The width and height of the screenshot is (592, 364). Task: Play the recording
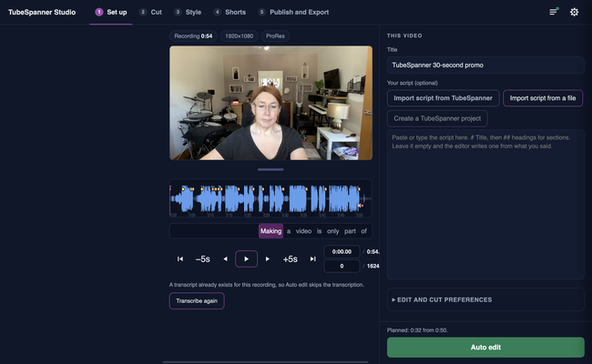[246, 258]
